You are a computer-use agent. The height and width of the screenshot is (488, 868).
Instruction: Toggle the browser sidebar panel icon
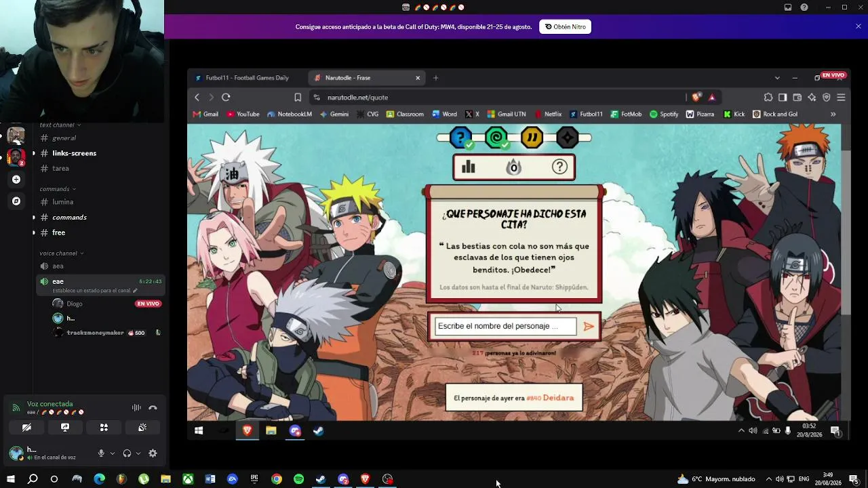point(783,98)
